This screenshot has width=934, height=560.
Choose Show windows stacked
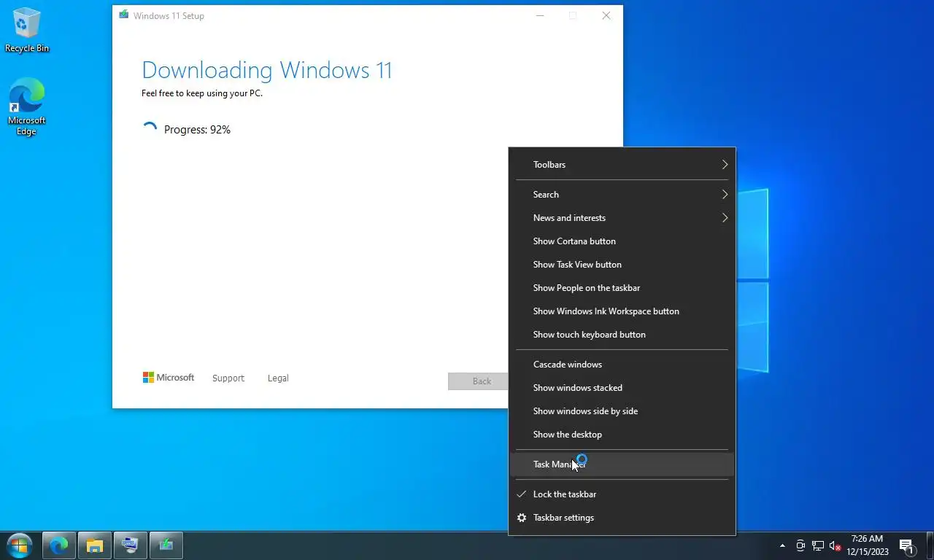pos(622,388)
